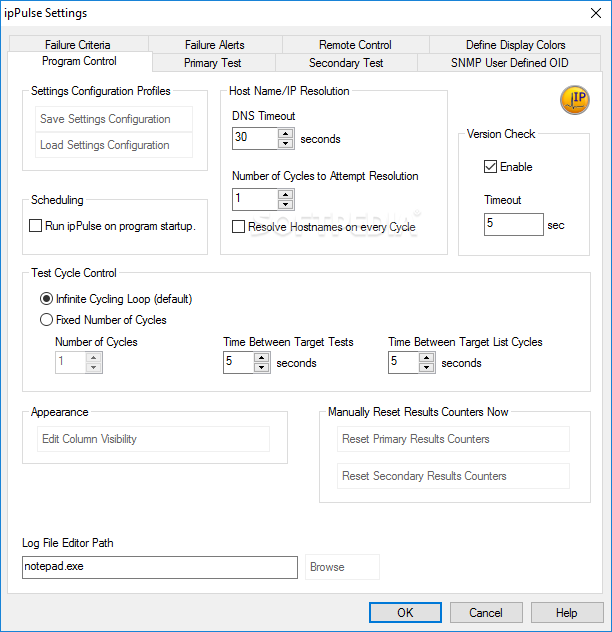Click the resolution cycles number field
The height and width of the screenshot is (632, 612).
[255, 200]
